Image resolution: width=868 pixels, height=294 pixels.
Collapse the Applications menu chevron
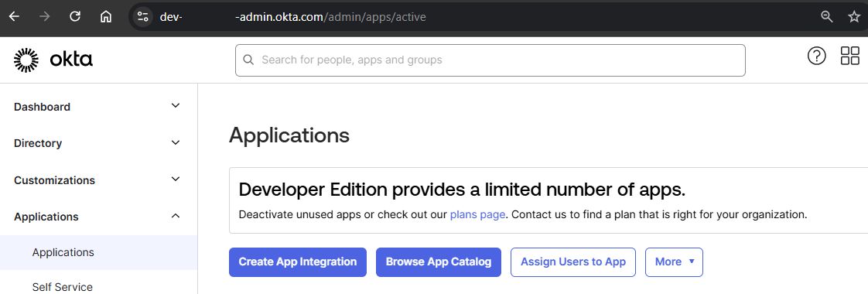176,216
